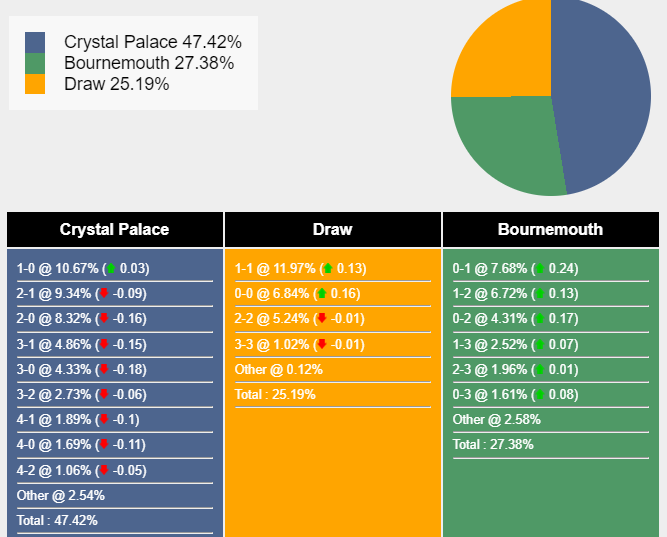This screenshot has height=537, width=667.
Task: Click the red down arrow beside 2-1 score
Action: [104, 294]
